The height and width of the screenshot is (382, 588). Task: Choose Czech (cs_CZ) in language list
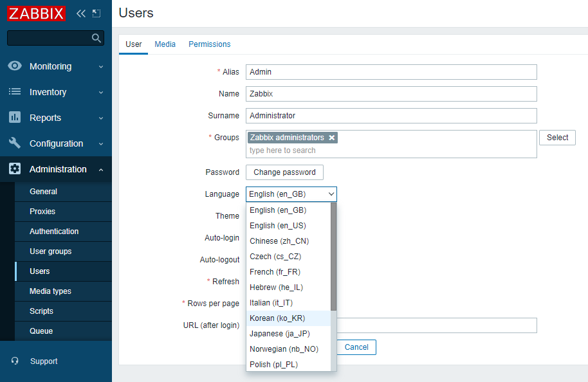288,257
